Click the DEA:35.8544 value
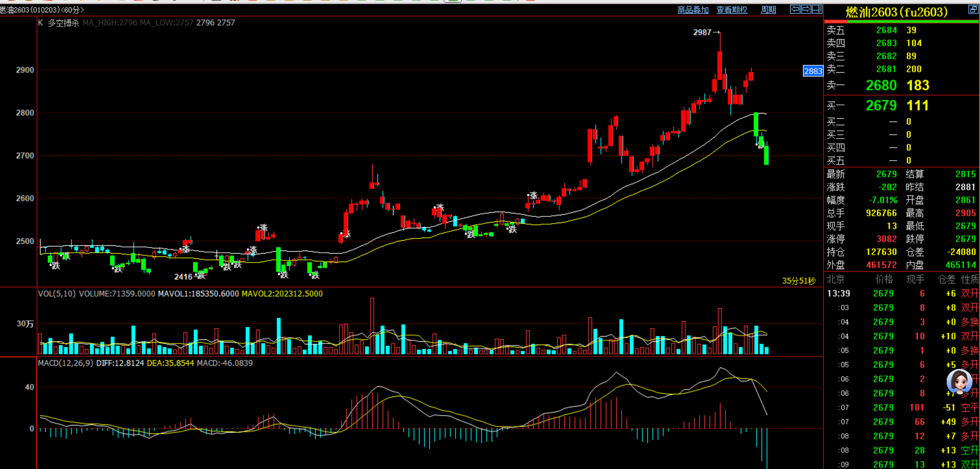The image size is (980, 469). [170, 363]
